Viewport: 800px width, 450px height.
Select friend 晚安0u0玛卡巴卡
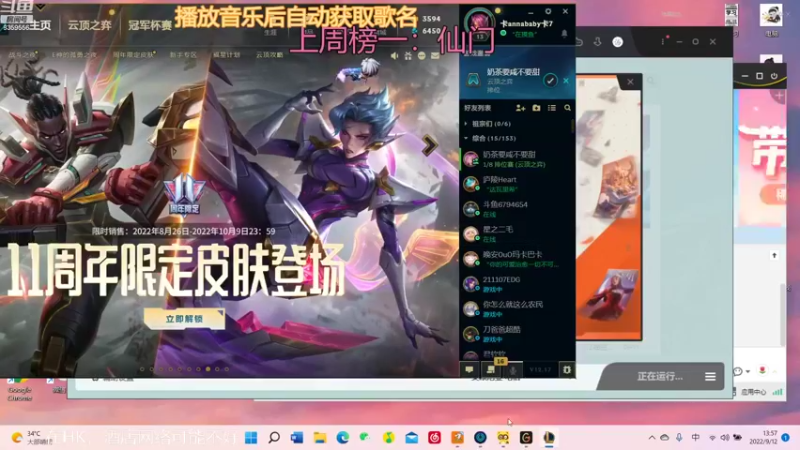coord(515,259)
